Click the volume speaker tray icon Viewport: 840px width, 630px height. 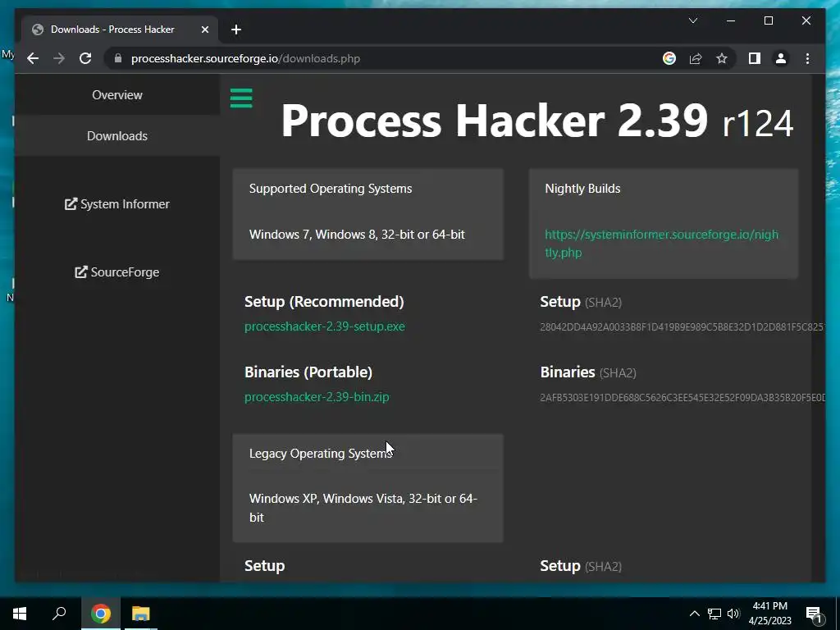coord(733,614)
